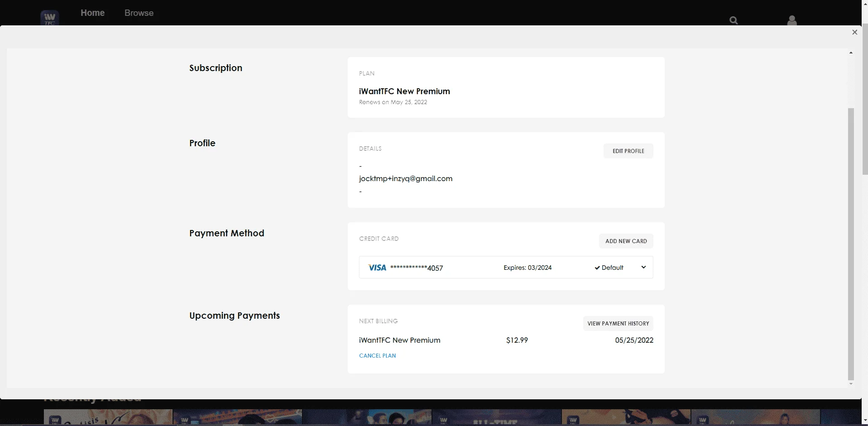Click the Edit Profile button
Screen dimensions: 868x426
(x=628, y=151)
